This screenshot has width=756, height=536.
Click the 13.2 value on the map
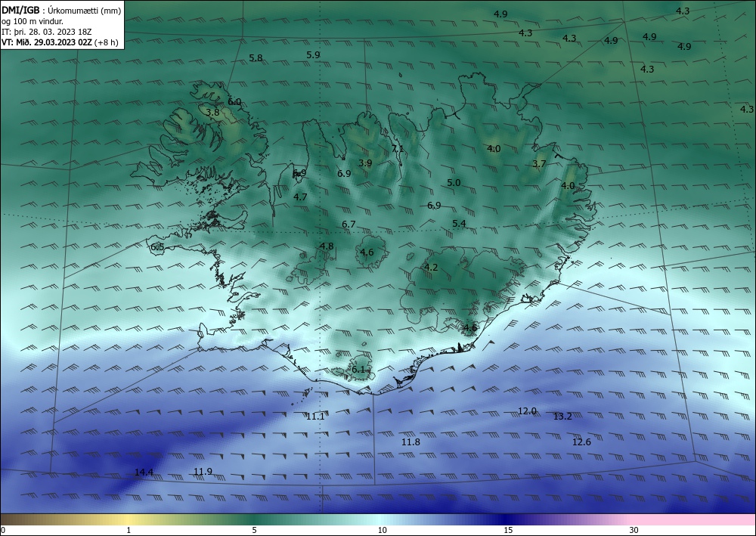click(x=562, y=417)
